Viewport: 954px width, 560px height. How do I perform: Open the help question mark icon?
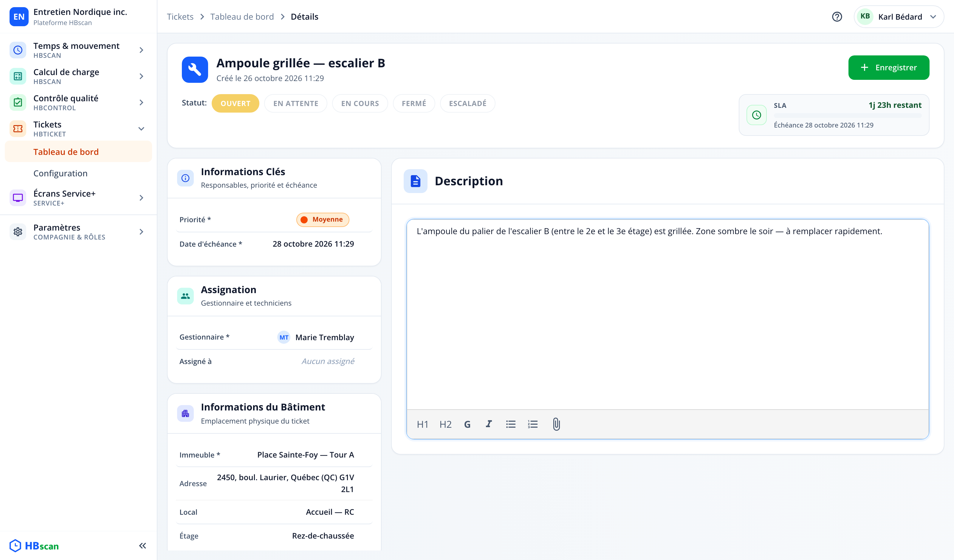pyautogui.click(x=837, y=17)
